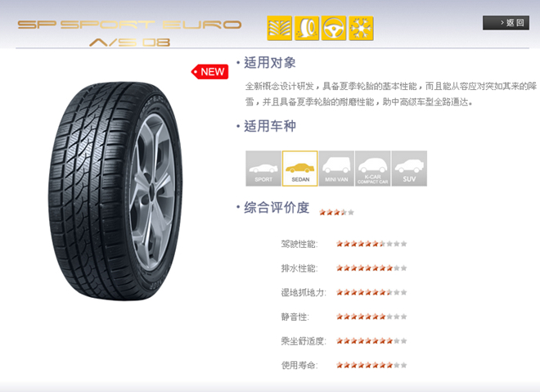Click the red NEW tag
Image resolution: width=540 pixels, height=392 pixels.
click(x=209, y=72)
